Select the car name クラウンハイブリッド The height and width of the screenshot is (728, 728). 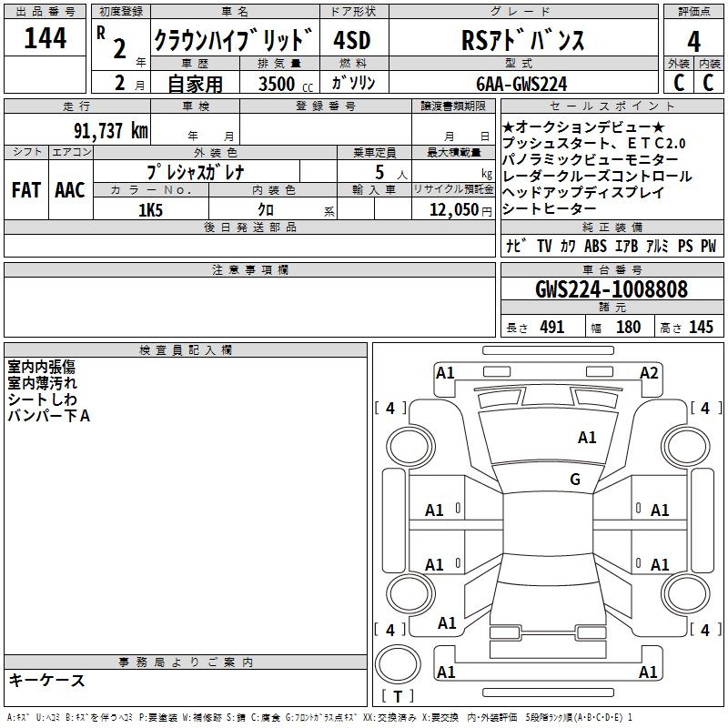(x=234, y=40)
